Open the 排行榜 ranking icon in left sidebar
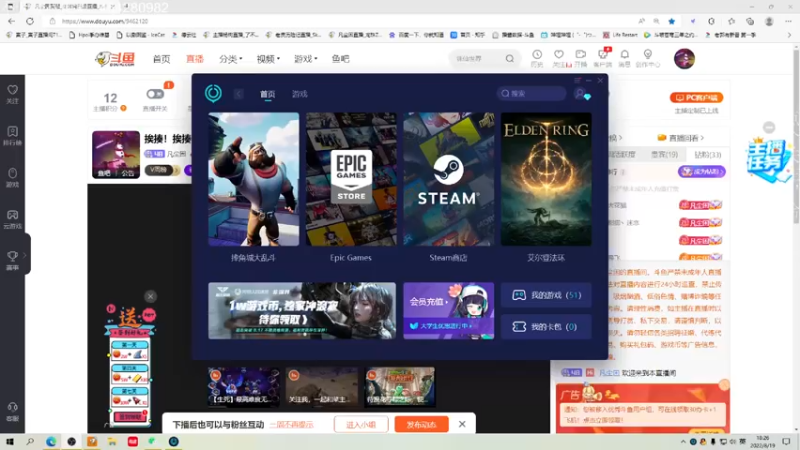Screen dimensions: 800x450 12,132
